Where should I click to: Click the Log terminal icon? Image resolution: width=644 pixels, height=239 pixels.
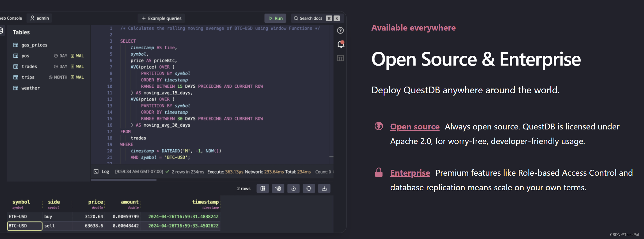[96, 171]
